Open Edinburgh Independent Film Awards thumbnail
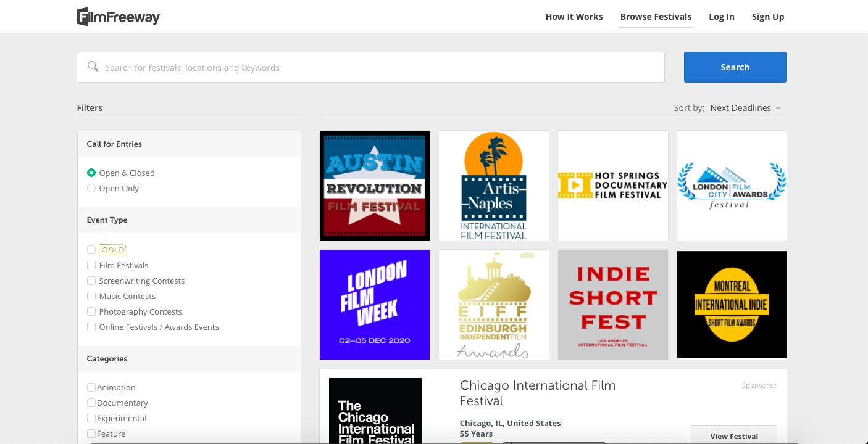This screenshot has height=444, width=868. (494, 305)
